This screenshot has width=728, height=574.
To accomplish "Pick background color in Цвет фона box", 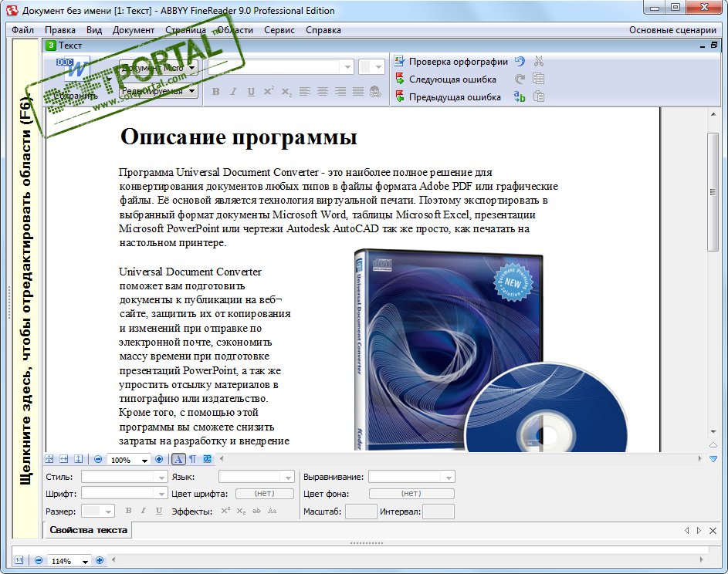I will pos(411,494).
